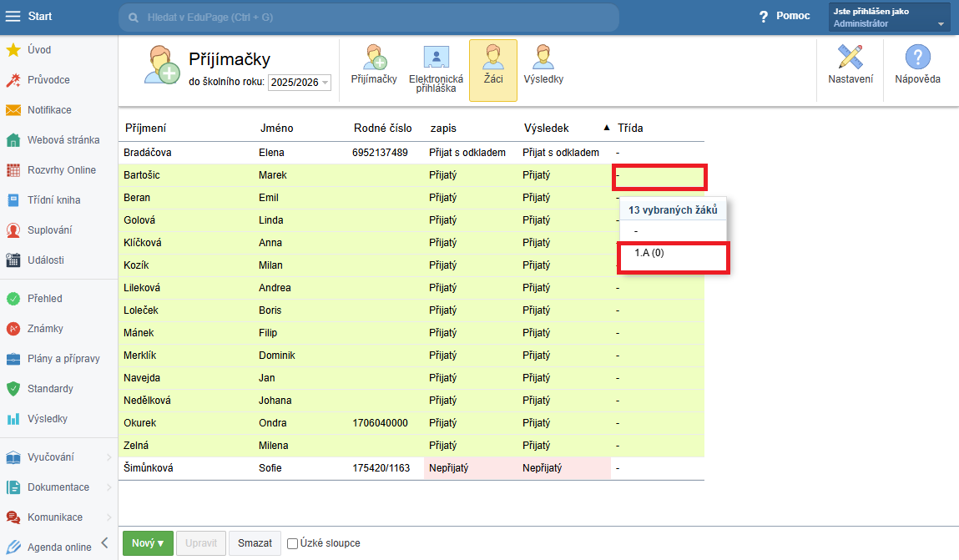Open Standardy shield icon

(x=13, y=388)
